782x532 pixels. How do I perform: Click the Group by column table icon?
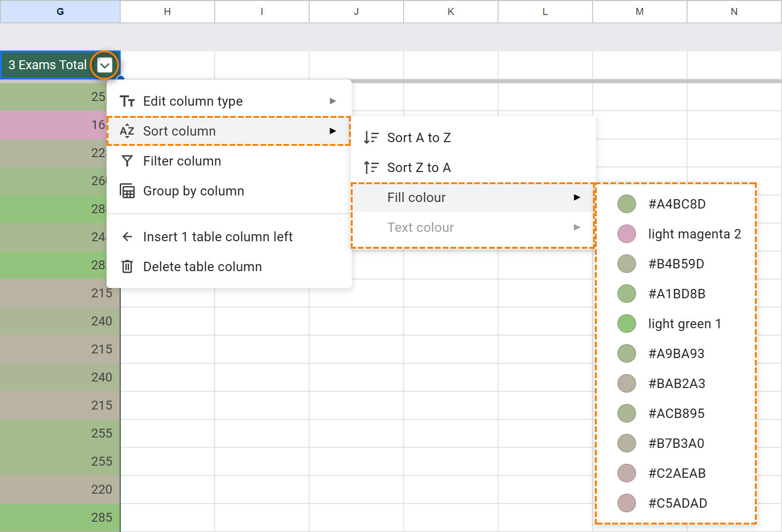point(127,191)
